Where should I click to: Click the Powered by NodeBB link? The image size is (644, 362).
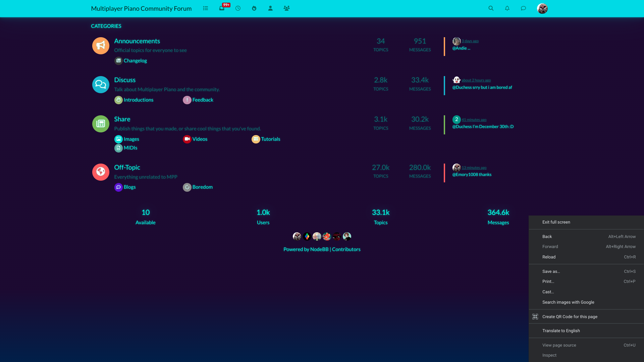pyautogui.click(x=306, y=249)
